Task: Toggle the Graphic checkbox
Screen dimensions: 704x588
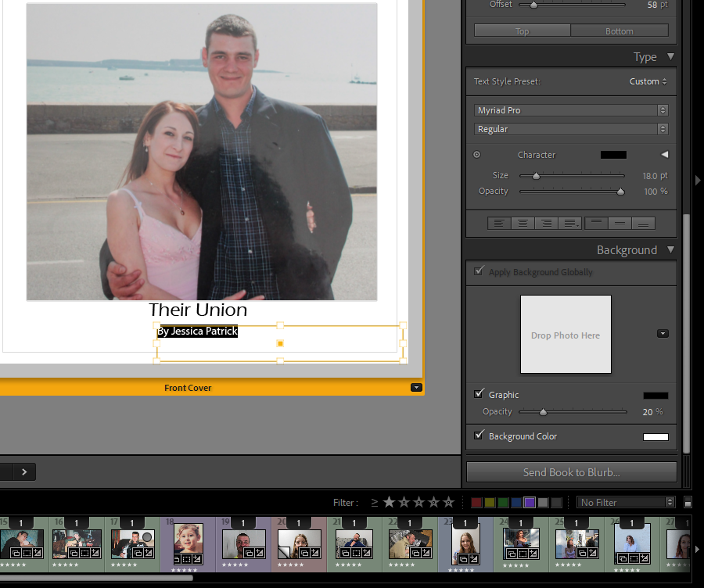Action: click(479, 394)
